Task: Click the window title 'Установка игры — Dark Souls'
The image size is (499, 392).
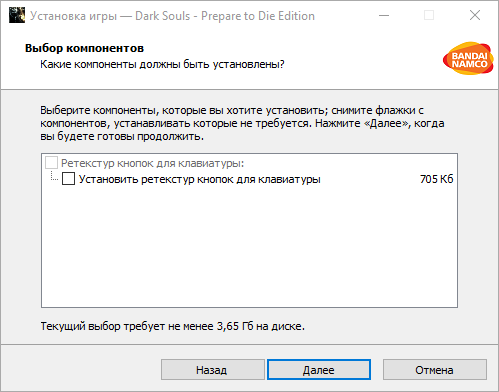Action: (x=110, y=16)
